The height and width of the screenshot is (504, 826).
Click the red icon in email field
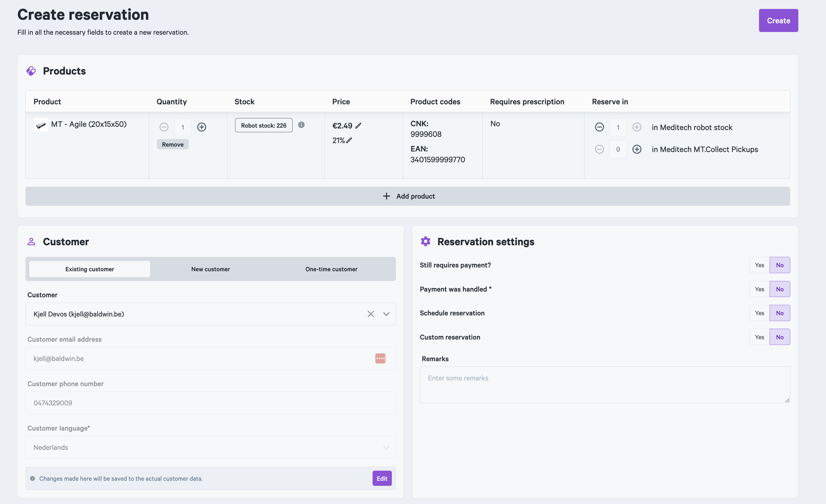(380, 359)
